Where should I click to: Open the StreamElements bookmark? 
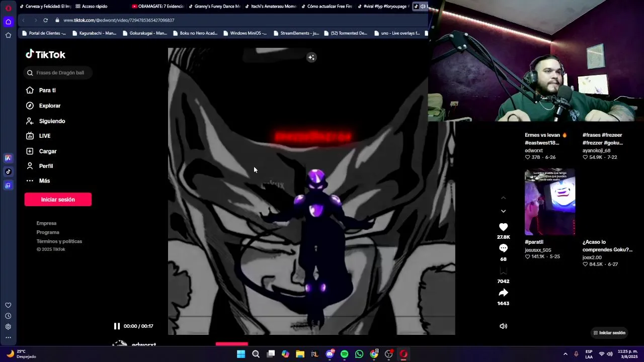(x=296, y=33)
